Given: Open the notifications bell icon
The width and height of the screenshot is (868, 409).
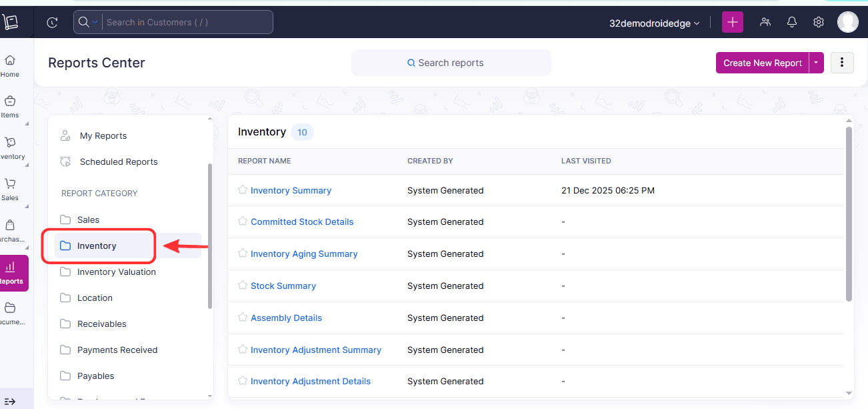Looking at the screenshot, I should 792,22.
